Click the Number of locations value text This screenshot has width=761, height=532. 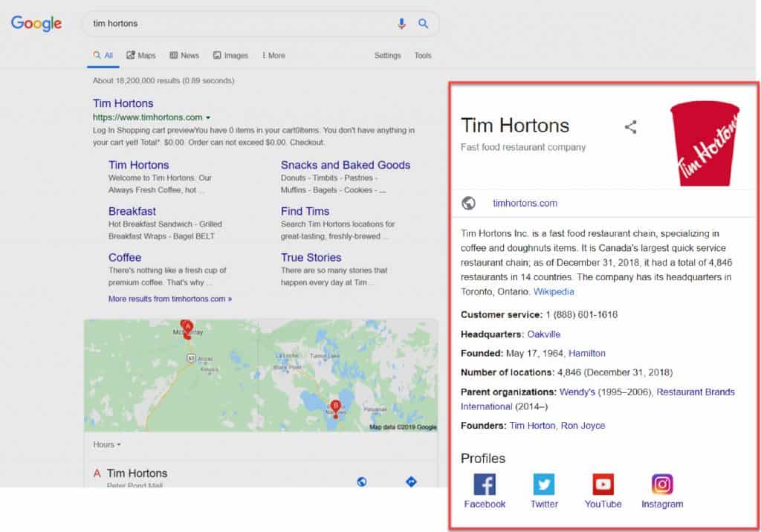click(615, 373)
